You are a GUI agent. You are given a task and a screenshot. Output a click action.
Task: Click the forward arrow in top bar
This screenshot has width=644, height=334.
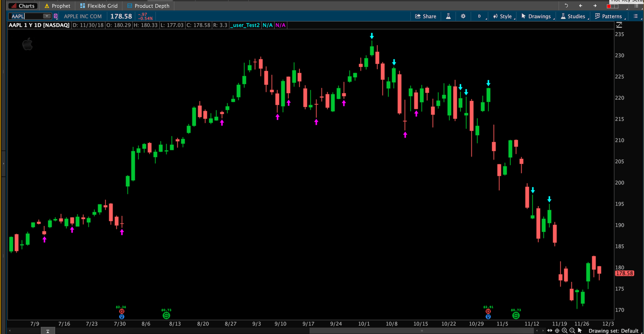click(595, 6)
